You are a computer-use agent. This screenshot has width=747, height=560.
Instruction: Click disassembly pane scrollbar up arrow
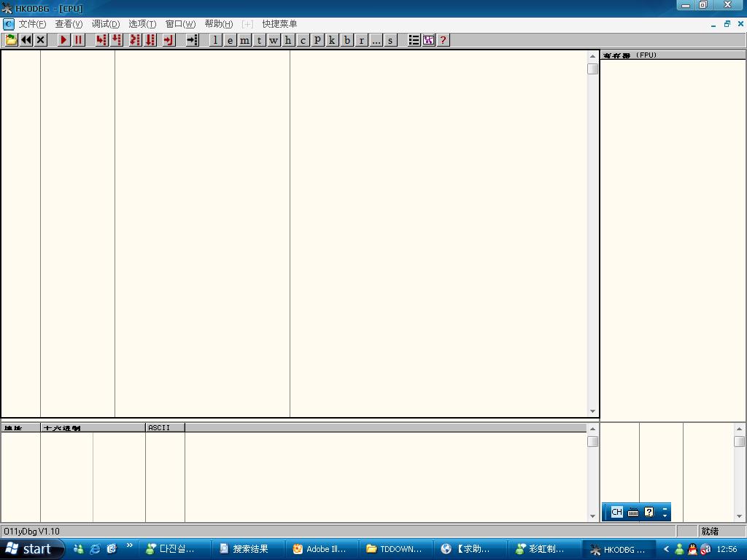(x=592, y=56)
